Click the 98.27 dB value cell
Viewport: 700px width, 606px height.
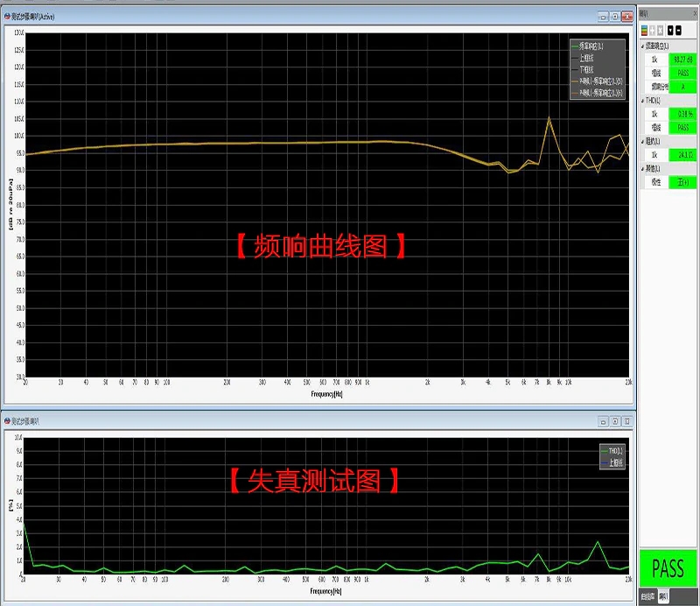(x=682, y=60)
